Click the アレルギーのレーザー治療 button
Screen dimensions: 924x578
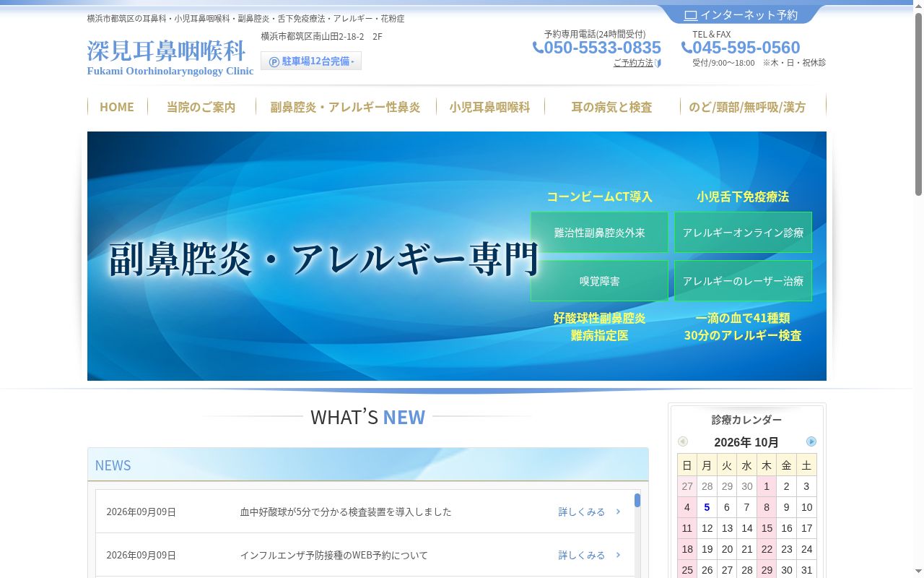tap(743, 281)
